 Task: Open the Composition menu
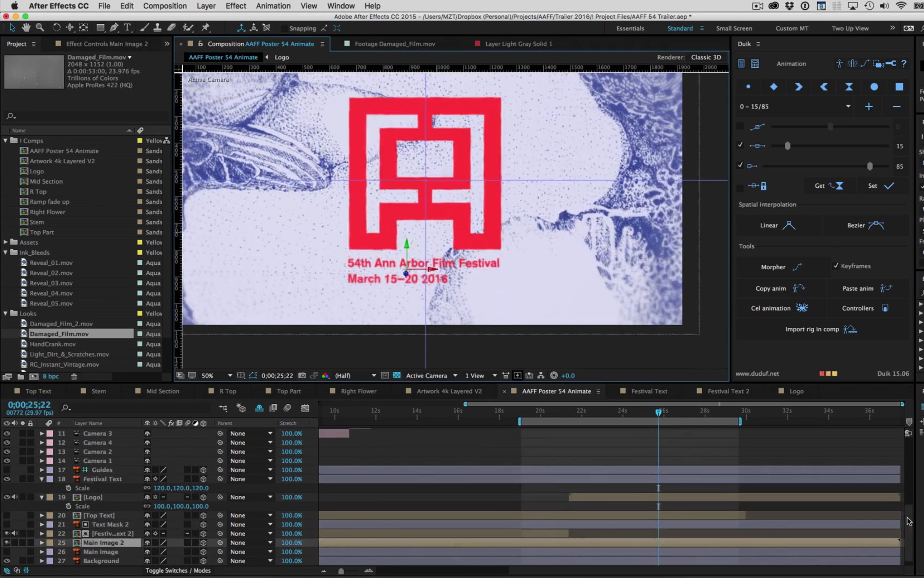[x=165, y=6]
